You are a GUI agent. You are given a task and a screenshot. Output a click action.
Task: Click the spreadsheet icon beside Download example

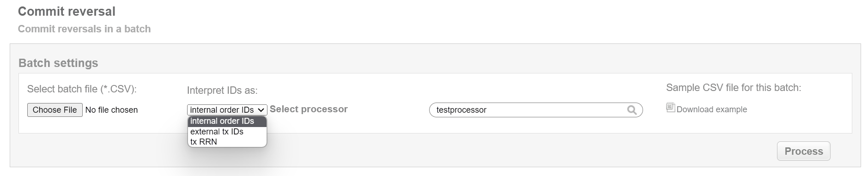point(670,108)
